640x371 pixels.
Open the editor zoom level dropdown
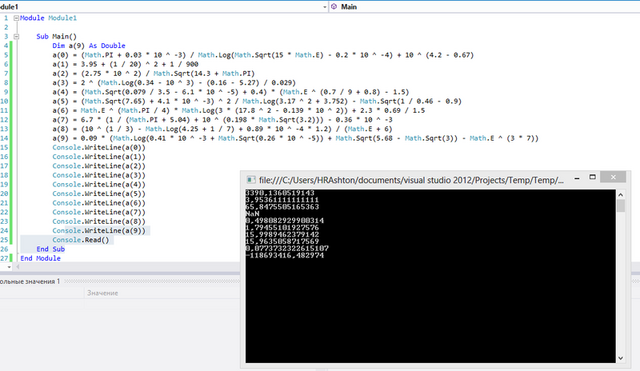point(9,267)
